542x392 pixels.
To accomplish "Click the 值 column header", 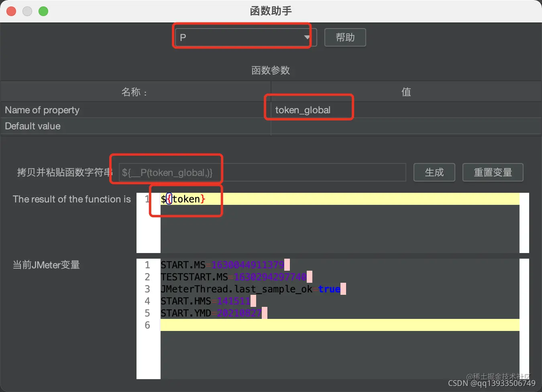I will 406,92.
